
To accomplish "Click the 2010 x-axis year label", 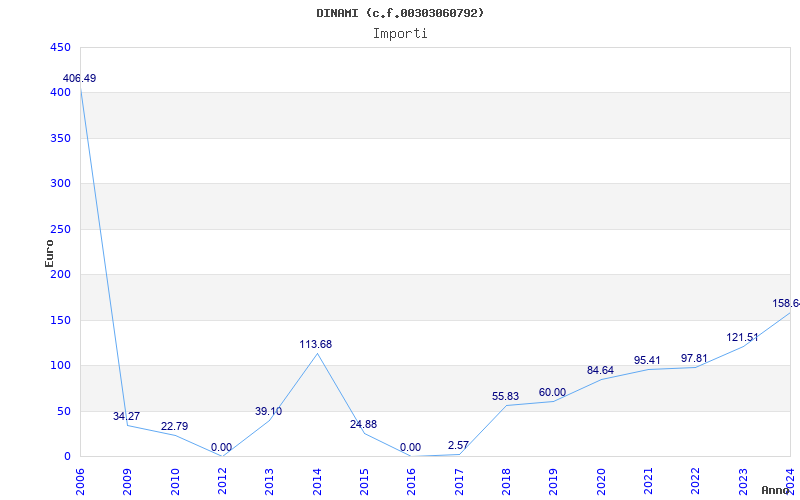I will tap(175, 482).
